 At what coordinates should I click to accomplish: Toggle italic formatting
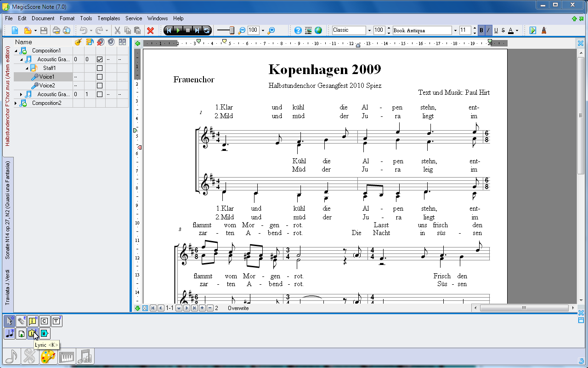click(489, 30)
